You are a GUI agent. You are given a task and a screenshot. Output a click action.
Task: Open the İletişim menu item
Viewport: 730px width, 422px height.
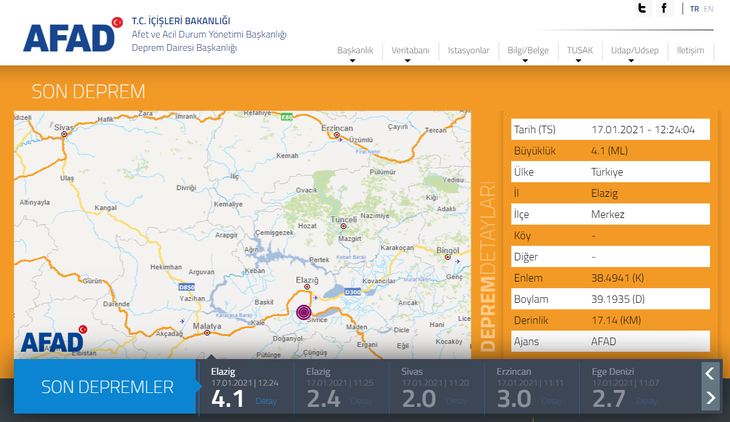690,50
